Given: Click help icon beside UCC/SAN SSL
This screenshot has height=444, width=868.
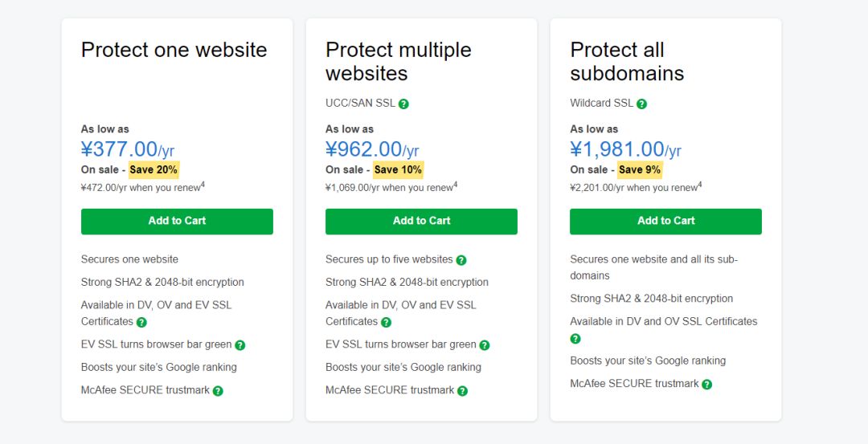Looking at the screenshot, I should tap(403, 104).
